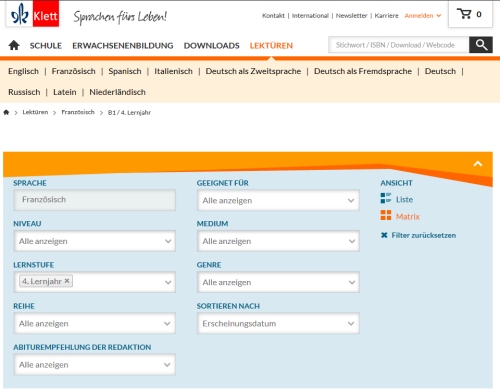
Task: Open the Niveau dropdown
Action: tap(94, 241)
